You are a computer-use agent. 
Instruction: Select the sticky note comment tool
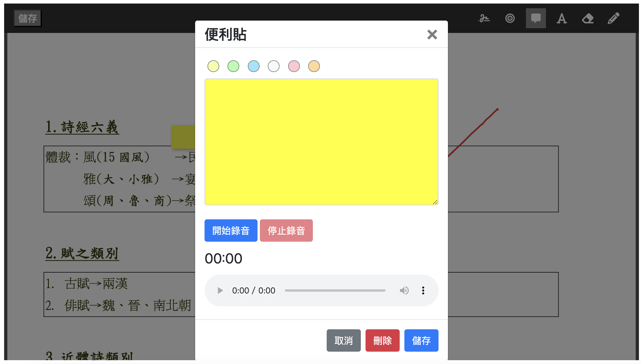[x=536, y=19]
